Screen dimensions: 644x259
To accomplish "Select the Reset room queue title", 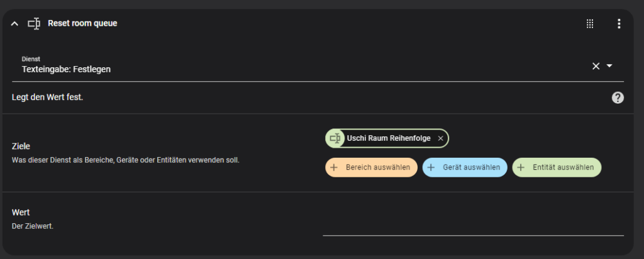I will click(x=82, y=23).
